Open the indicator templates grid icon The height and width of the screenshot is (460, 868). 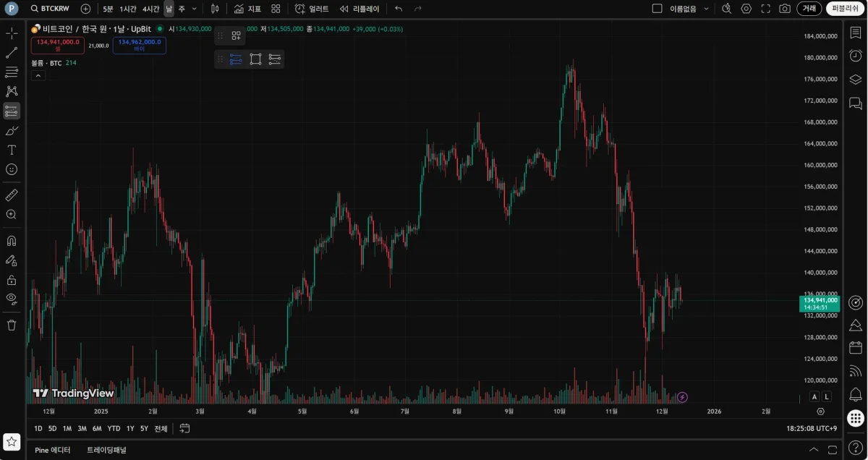coord(276,9)
